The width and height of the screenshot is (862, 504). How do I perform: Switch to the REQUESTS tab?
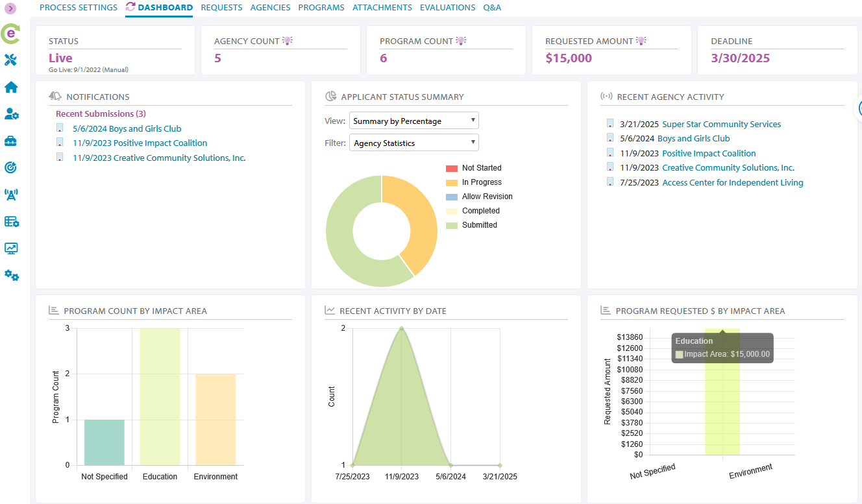221,7
